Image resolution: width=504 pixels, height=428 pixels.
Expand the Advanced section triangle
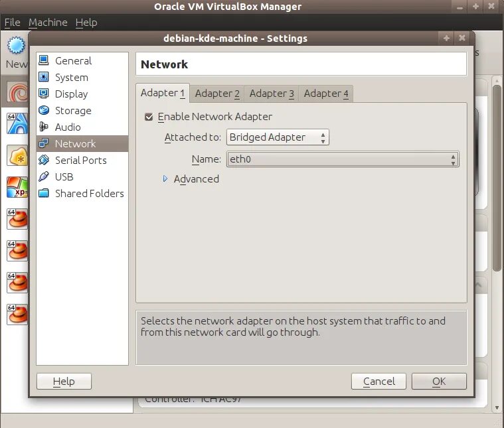pos(165,178)
